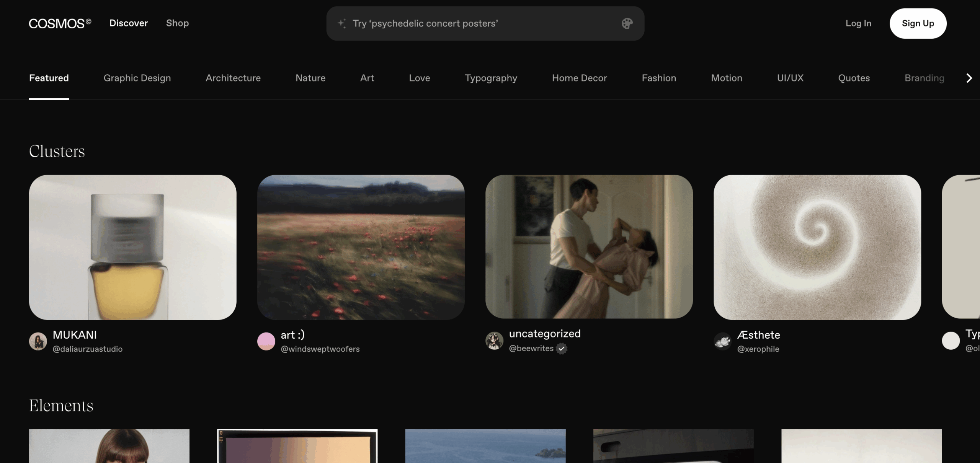Open the Home Decor tab
The height and width of the screenshot is (463, 980).
(579, 78)
